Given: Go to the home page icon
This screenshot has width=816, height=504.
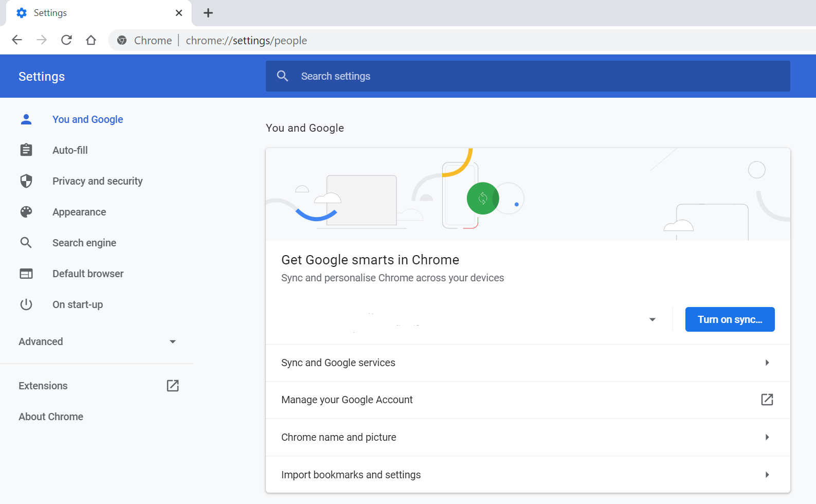Looking at the screenshot, I should pos(91,40).
